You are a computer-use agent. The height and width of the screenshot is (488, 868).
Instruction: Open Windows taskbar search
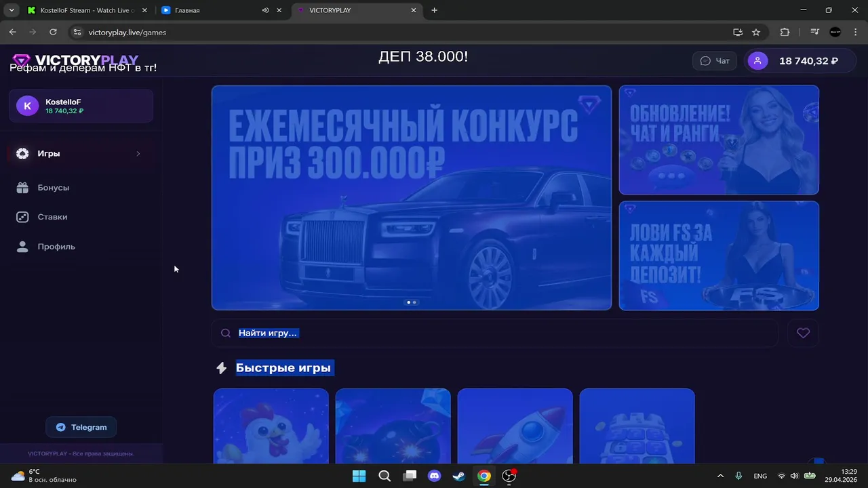point(384,476)
